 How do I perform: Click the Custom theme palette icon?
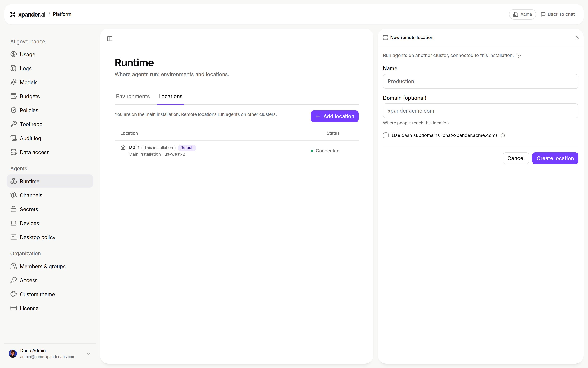click(x=14, y=294)
